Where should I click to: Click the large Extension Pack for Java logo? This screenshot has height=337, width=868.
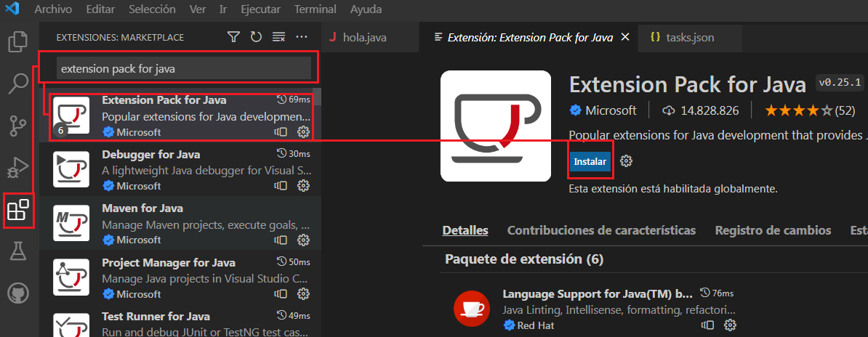pos(496,126)
